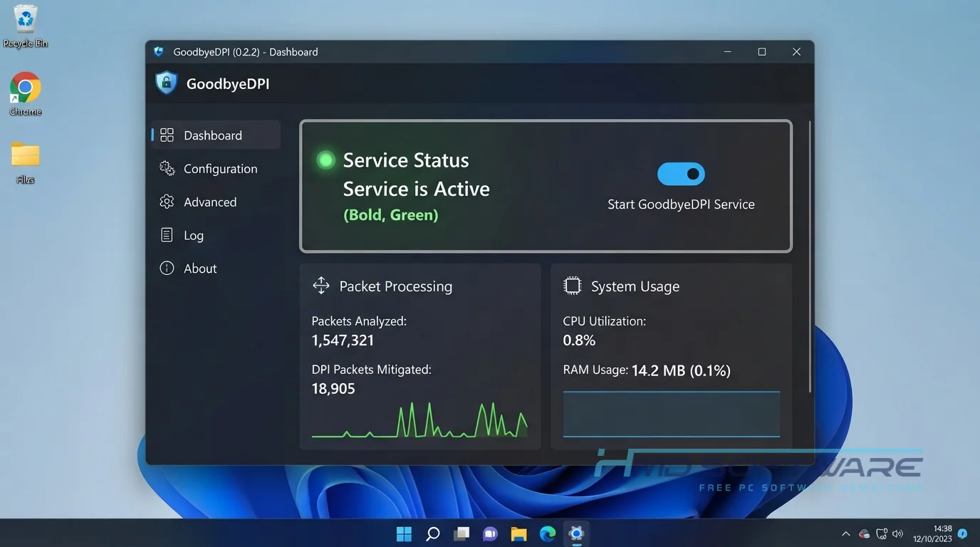980x547 pixels.
Task: Open taskbar Search
Action: [432, 533]
